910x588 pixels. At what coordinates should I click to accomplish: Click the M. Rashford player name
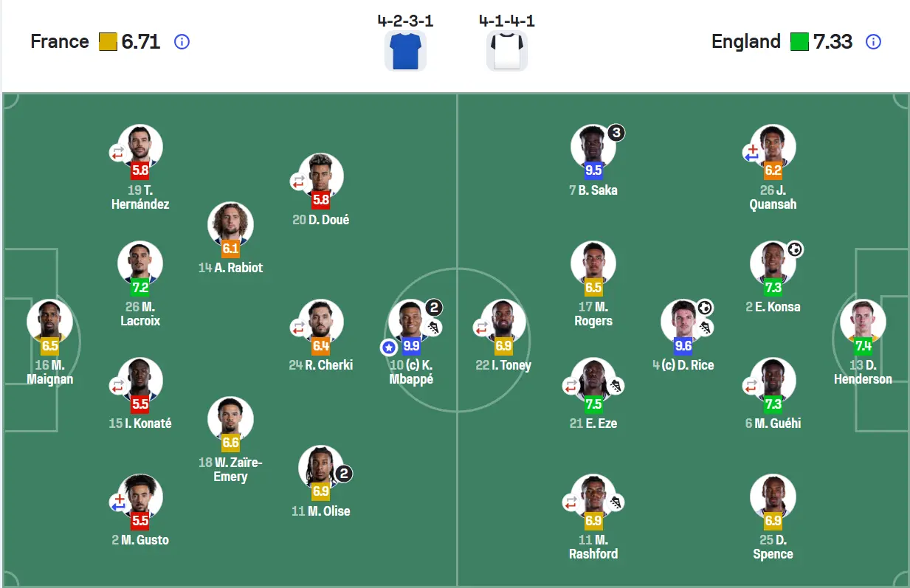pos(593,547)
